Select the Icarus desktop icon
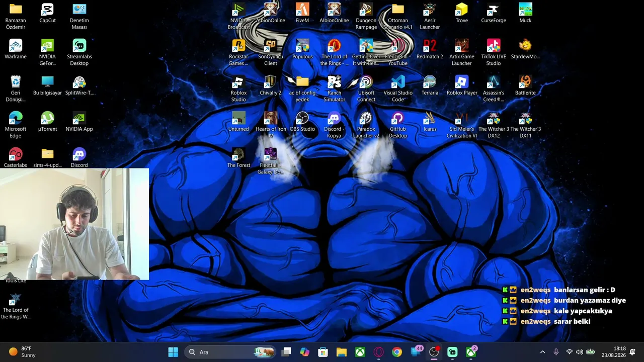 (430, 122)
